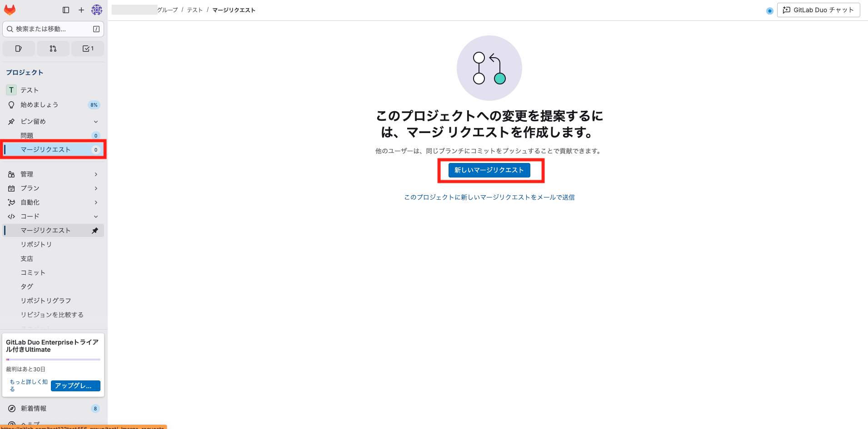Open リポジトリ in code section

tap(53, 245)
